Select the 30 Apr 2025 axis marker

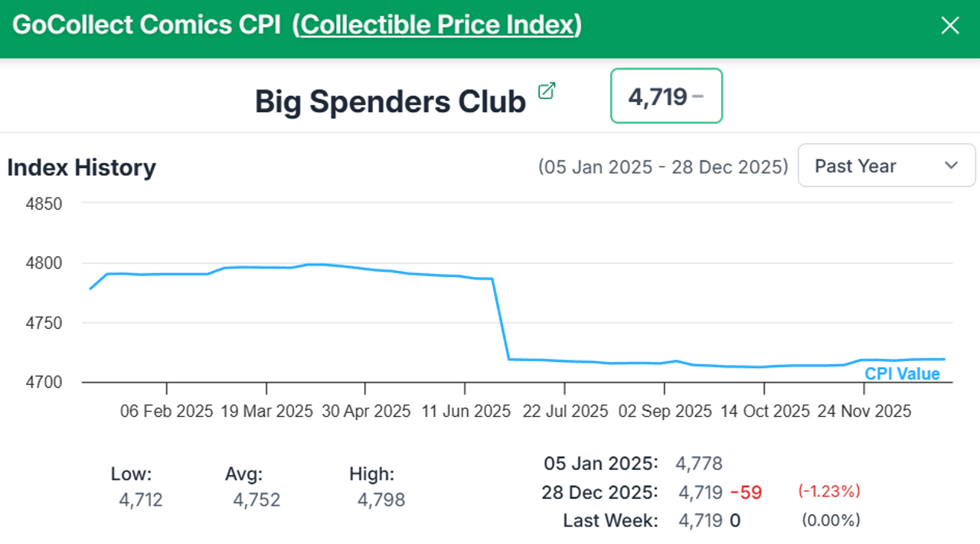click(x=365, y=412)
